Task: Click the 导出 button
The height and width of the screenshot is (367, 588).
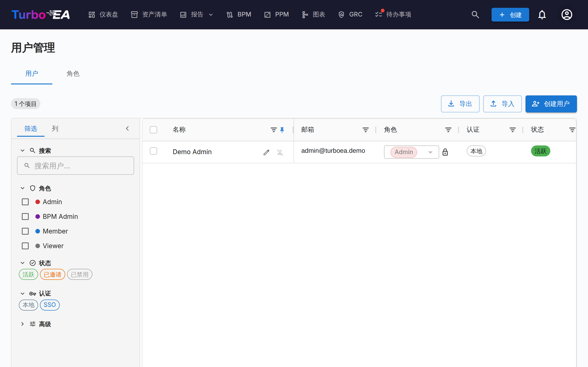Action: point(460,104)
